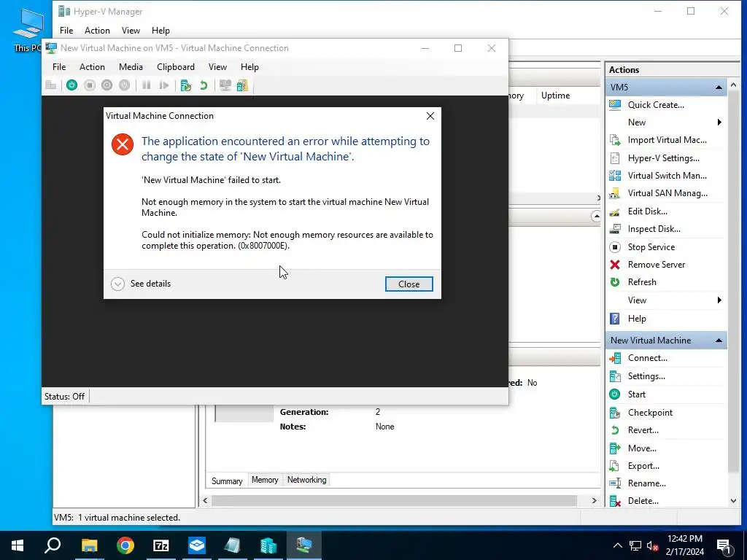747x560 pixels.
Task: Click the Turn Off toolbar icon
Action: coord(90,85)
